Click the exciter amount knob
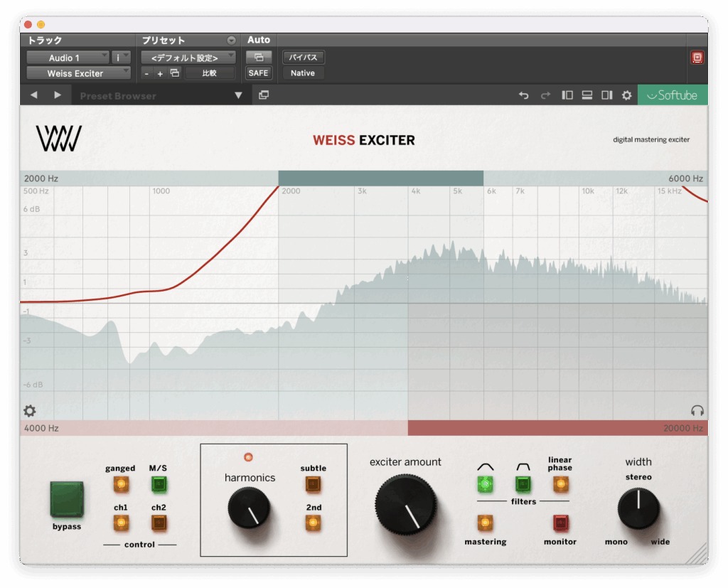Image resolution: width=728 pixels, height=588 pixels. tap(406, 504)
